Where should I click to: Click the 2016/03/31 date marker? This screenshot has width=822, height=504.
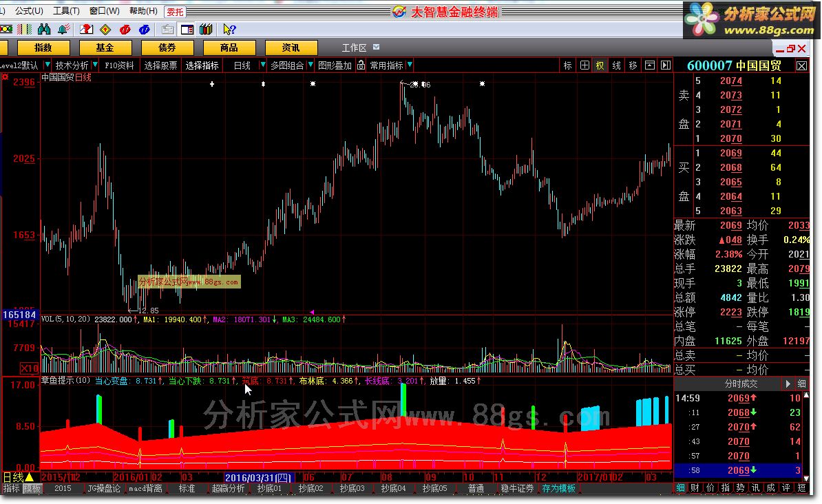[x=259, y=477]
